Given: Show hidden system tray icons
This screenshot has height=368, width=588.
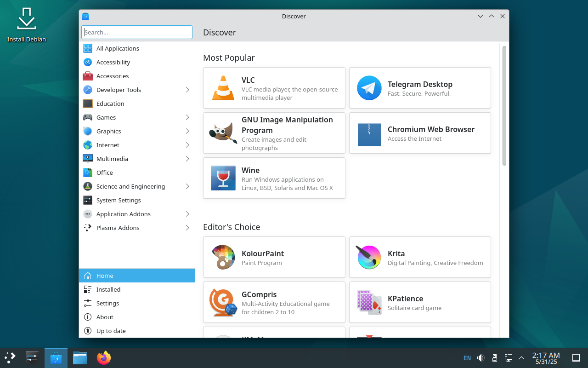Looking at the screenshot, I should click(x=521, y=358).
